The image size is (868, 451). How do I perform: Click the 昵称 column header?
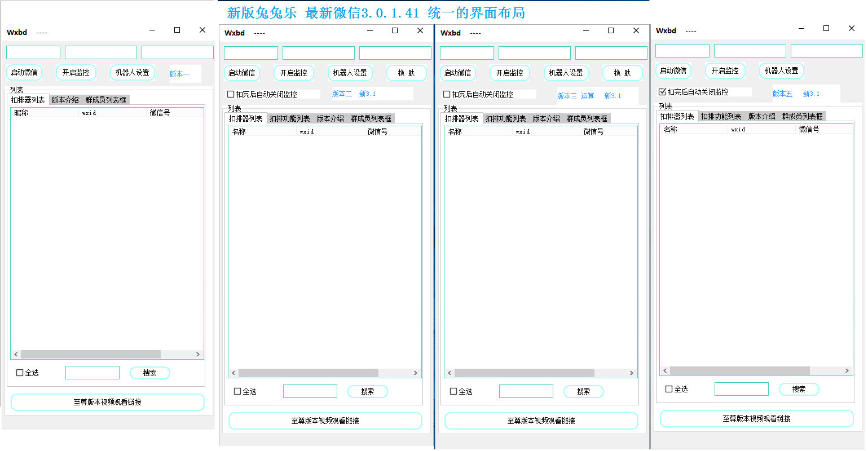tap(45, 113)
